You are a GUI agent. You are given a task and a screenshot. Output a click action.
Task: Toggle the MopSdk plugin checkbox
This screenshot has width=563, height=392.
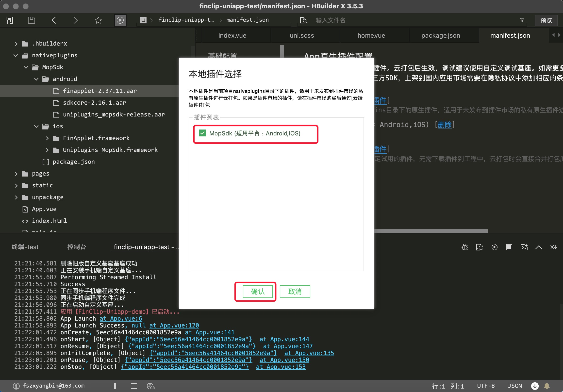click(202, 133)
